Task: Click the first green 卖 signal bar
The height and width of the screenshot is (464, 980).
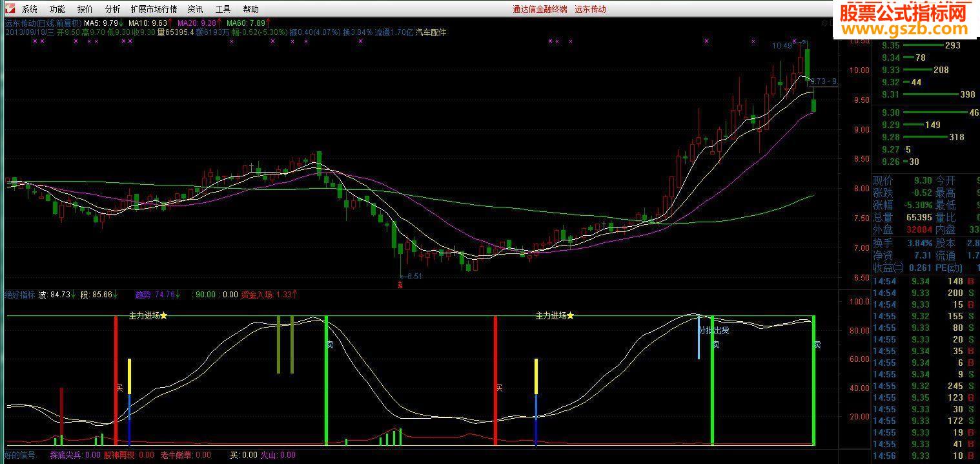Action: (326, 380)
